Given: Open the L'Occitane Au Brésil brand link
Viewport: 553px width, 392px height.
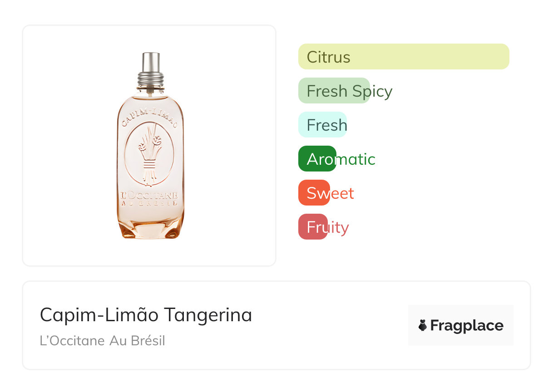Looking at the screenshot, I should point(103,341).
